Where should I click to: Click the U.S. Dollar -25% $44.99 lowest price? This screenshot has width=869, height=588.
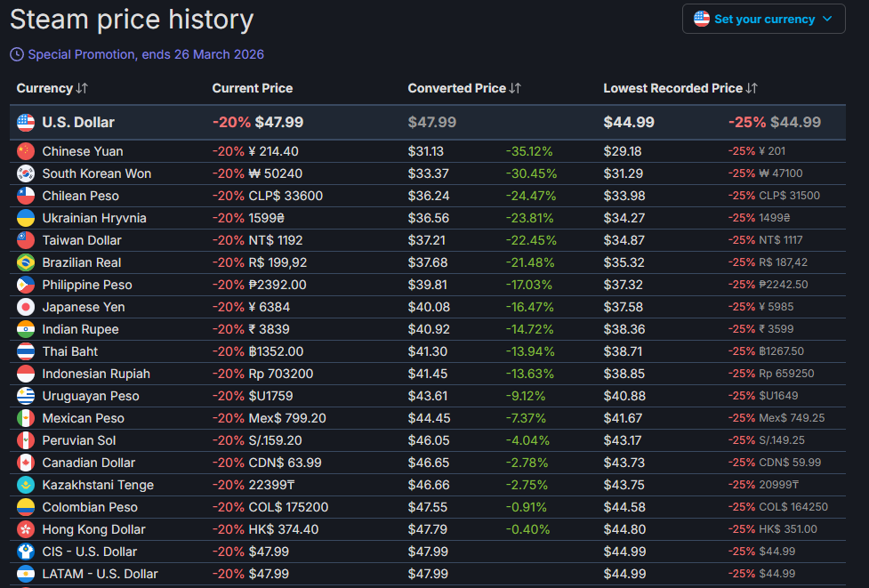774,123
